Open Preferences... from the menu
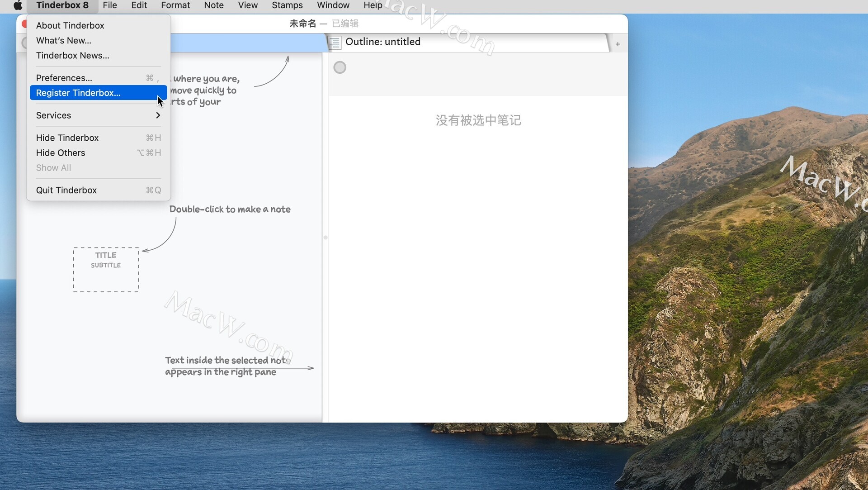Screen dimensions: 868x490 pos(98,78)
